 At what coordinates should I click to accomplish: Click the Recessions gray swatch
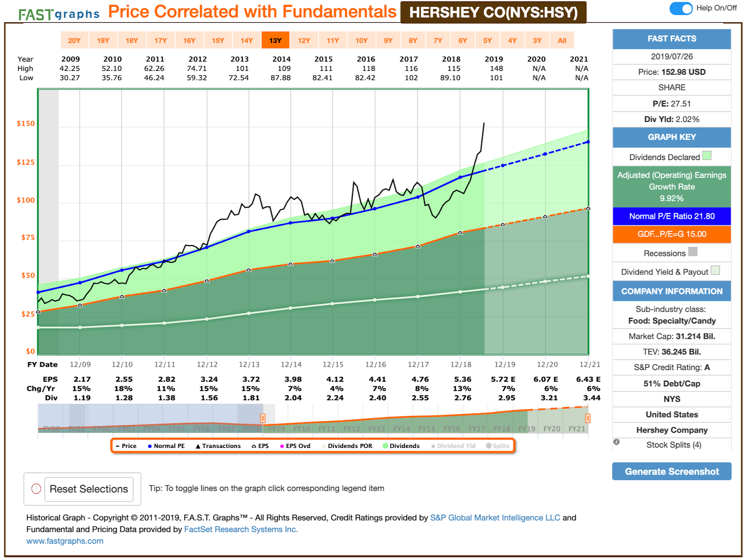tap(693, 252)
